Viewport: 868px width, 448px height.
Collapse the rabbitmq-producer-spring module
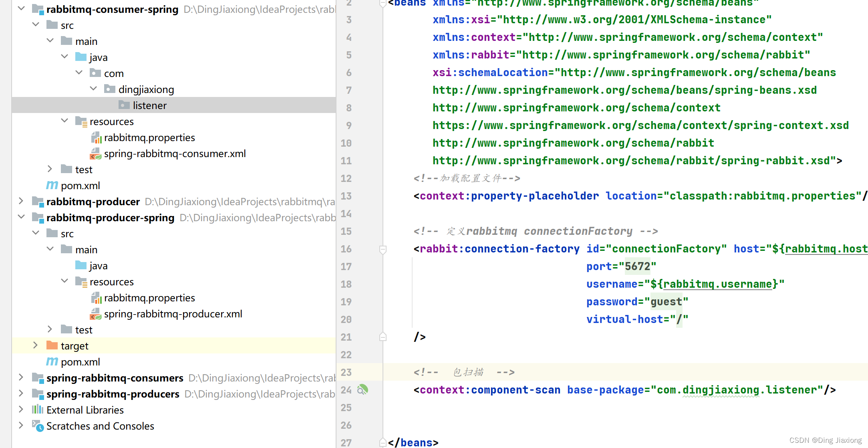21,217
